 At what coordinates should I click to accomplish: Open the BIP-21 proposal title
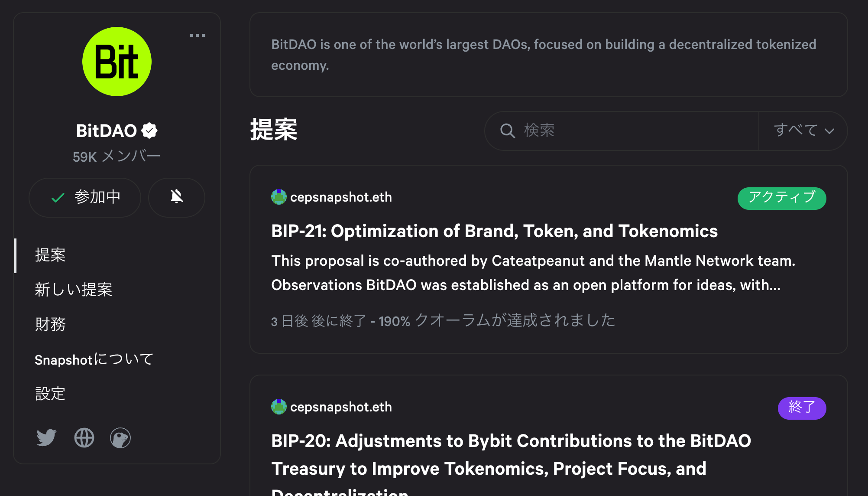point(494,231)
